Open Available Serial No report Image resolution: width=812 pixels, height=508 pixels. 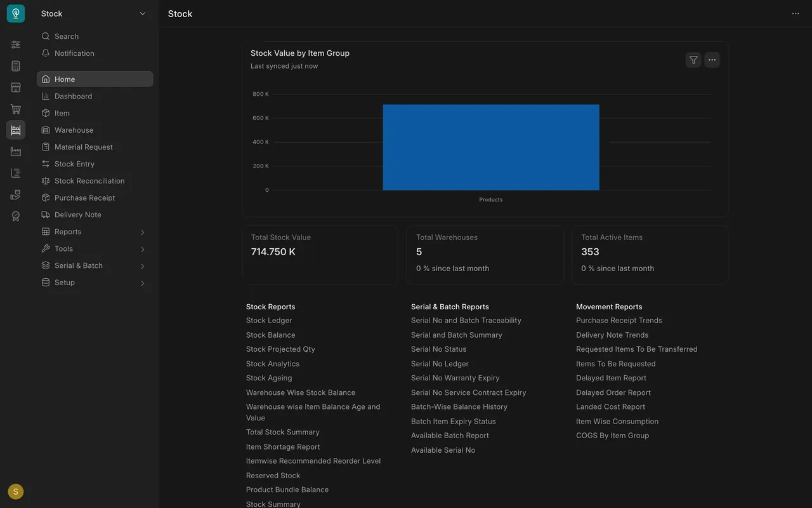click(443, 450)
